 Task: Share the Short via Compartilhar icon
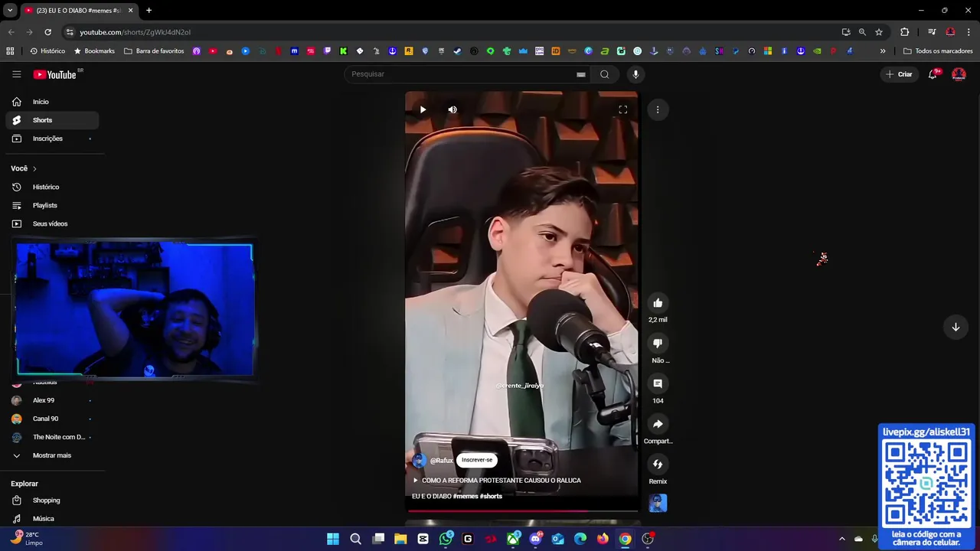click(x=658, y=424)
